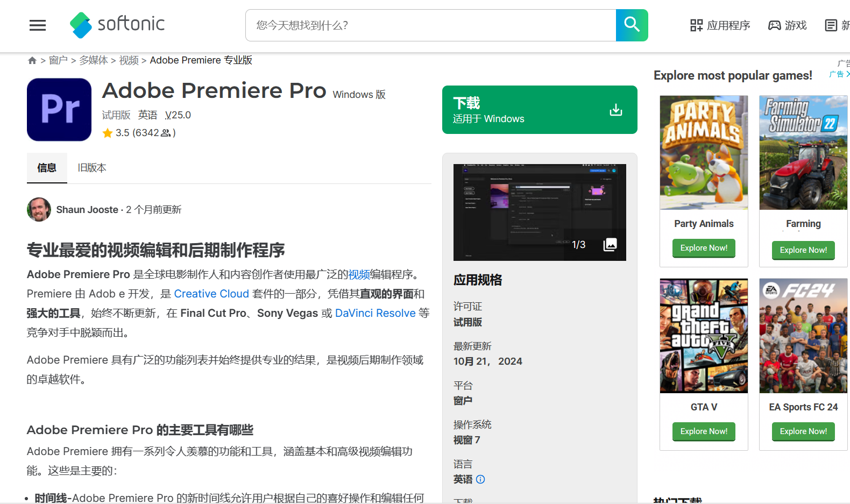
Task: Open the 游戏 menu
Action: click(788, 25)
